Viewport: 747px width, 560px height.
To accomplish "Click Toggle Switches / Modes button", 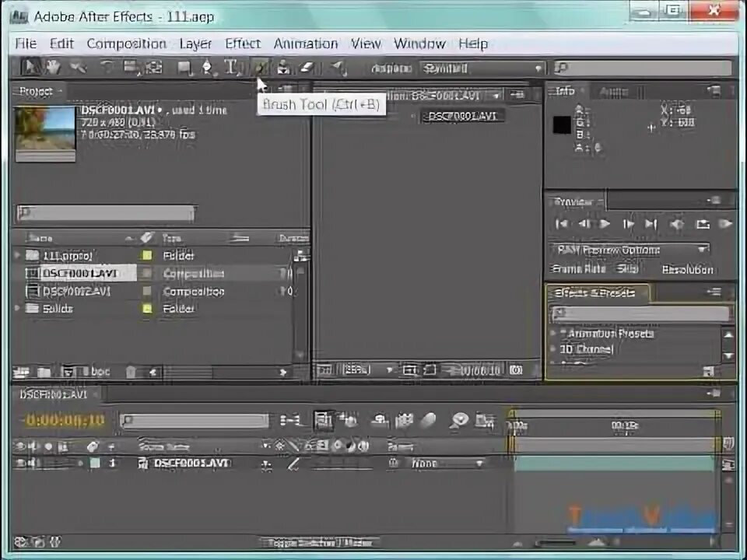I will point(320,542).
